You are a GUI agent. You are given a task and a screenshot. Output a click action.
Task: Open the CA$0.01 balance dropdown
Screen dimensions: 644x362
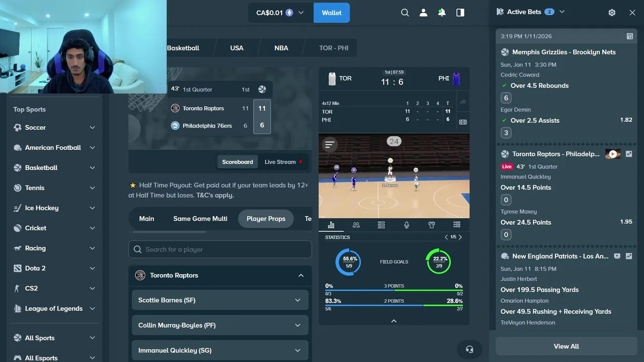pyautogui.click(x=280, y=13)
